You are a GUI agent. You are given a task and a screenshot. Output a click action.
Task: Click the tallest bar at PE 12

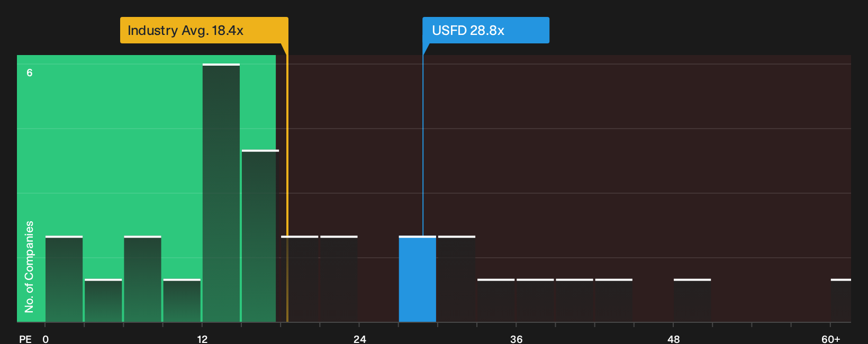tap(221, 193)
